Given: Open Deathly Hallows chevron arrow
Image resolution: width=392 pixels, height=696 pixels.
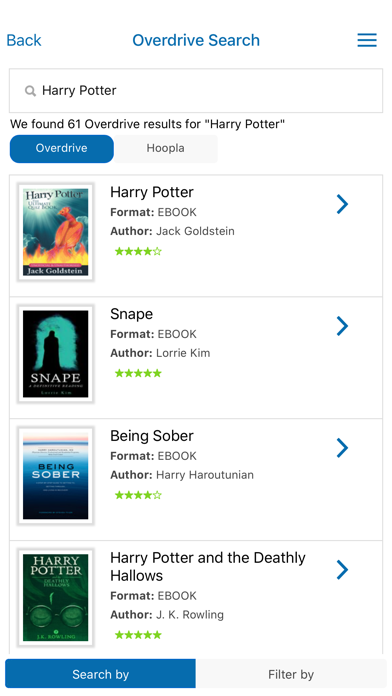Looking at the screenshot, I should pyautogui.click(x=342, y=570).
